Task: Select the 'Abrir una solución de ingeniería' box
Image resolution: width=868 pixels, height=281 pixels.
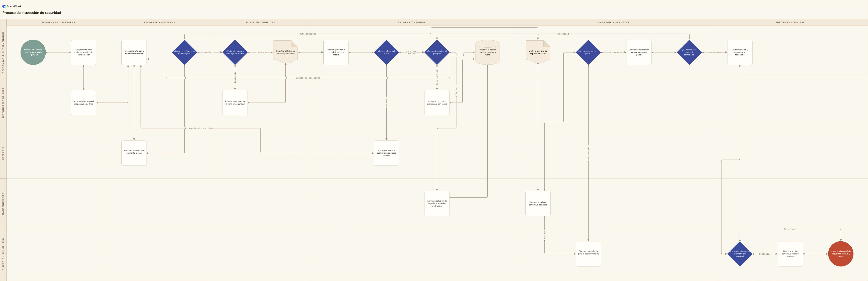Action: [437, 204]
